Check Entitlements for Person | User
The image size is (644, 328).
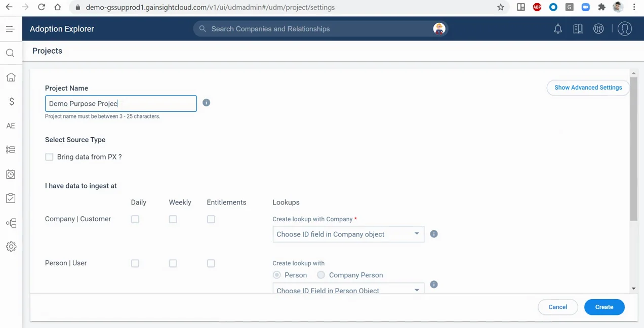click(211, 263)
